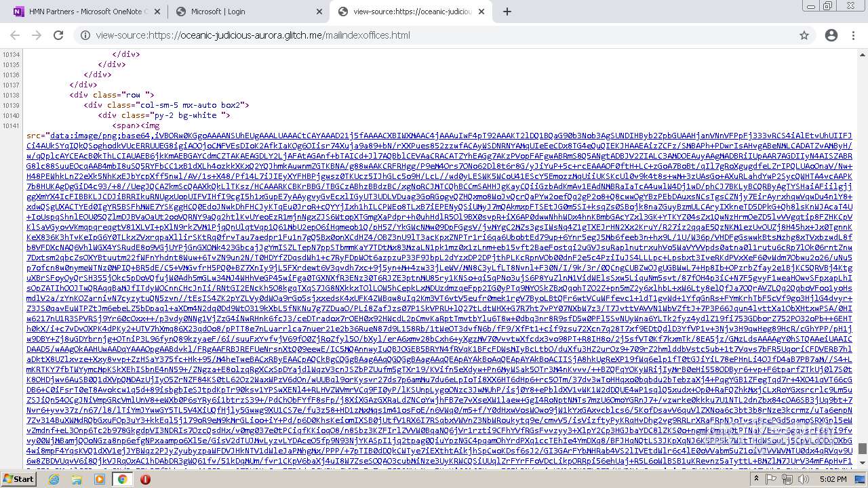Click the <span><img source line

136,125
